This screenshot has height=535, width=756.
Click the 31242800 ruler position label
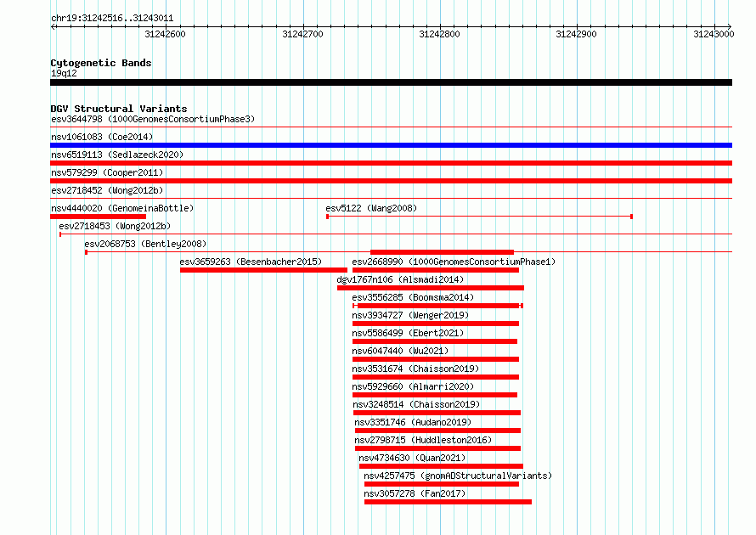[440, 34]
